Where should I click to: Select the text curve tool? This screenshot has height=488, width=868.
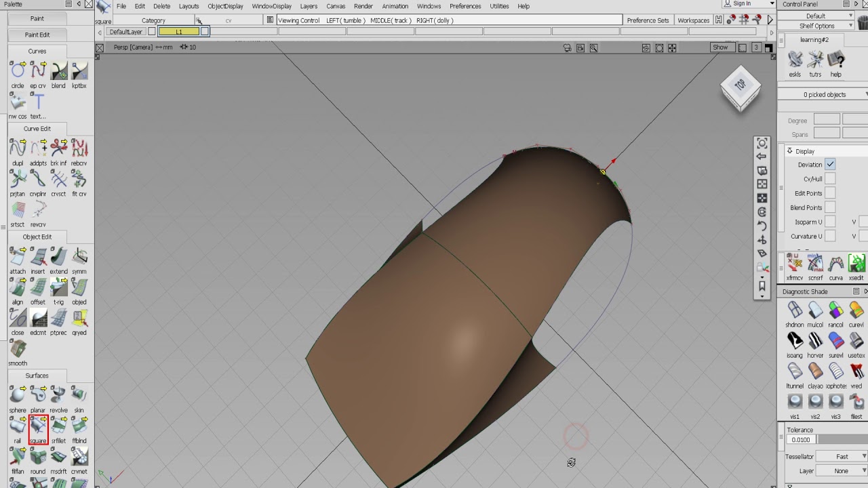38,102
